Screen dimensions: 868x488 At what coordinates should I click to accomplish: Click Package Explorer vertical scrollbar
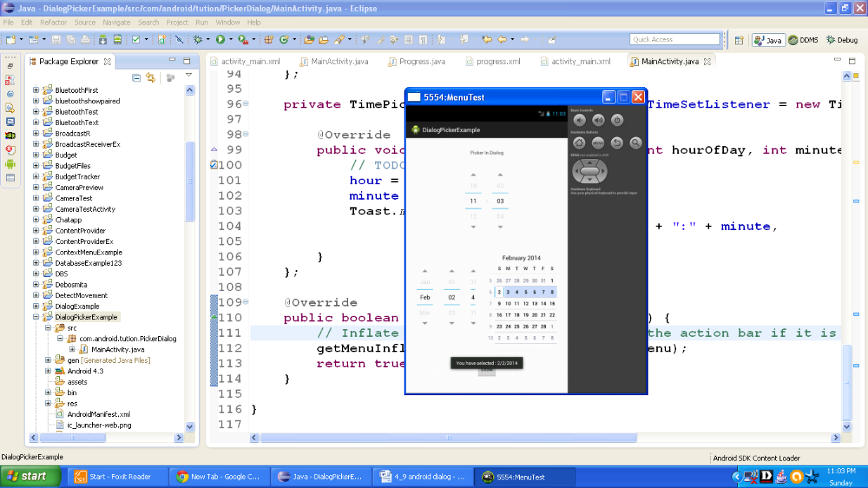(x=189, y=183)
